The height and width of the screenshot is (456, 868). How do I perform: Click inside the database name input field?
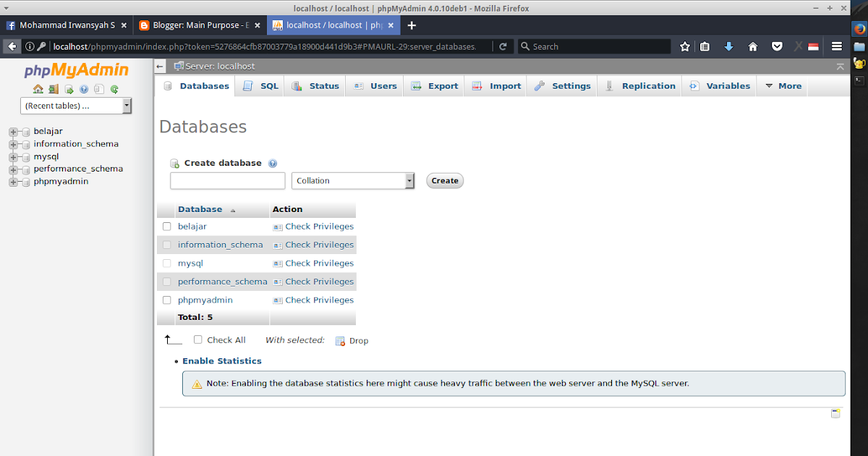pos(226,180)
